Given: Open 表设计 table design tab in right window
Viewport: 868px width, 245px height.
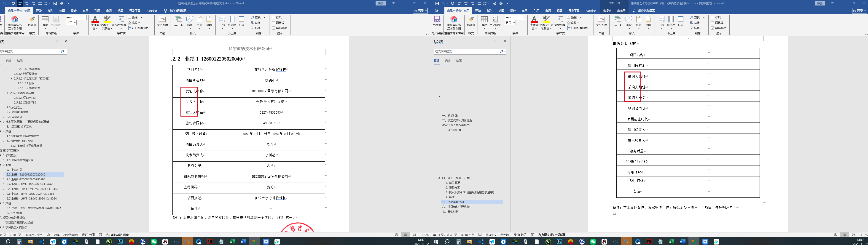Looking at the screenshot, I should [607, 11].
